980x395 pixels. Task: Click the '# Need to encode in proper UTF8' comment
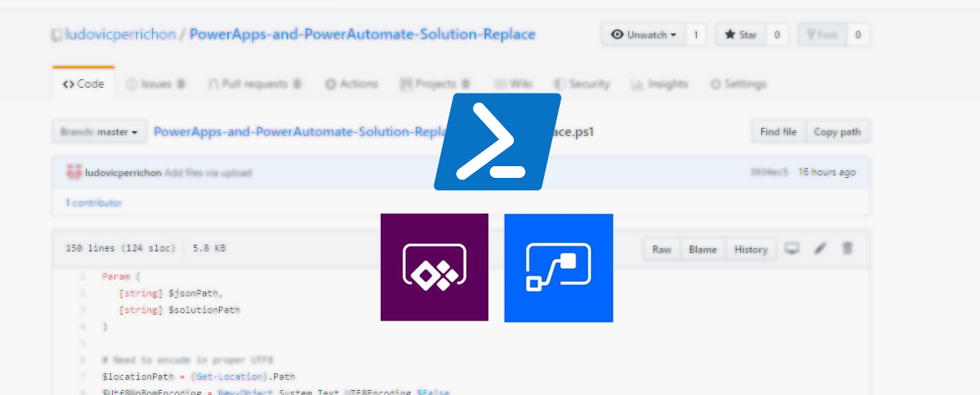188,360
